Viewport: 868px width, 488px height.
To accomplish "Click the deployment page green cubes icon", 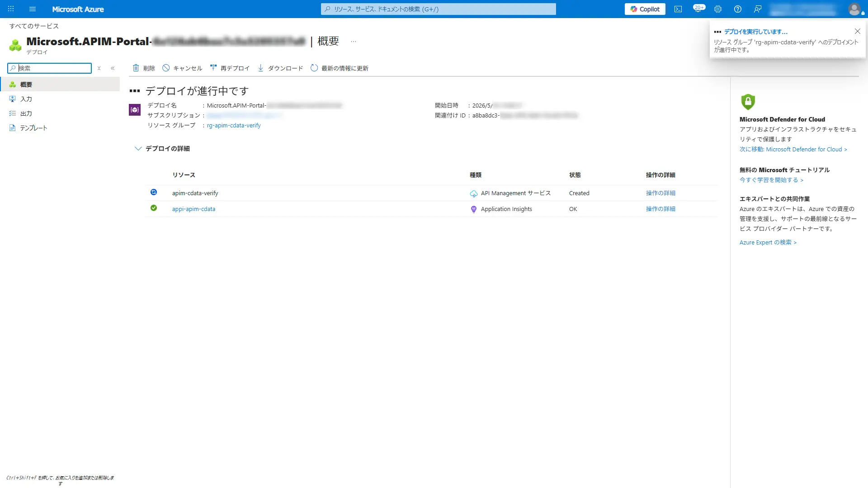I will pyautogui.click(x=15, y=45).
